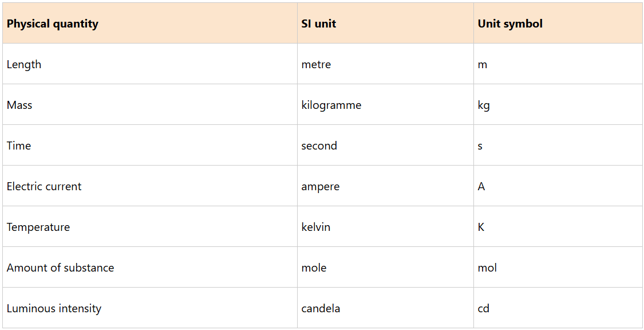Click the 'Temperature' row label
The width and height of the screenshot is (644, 330).
[x=38, y=227]
